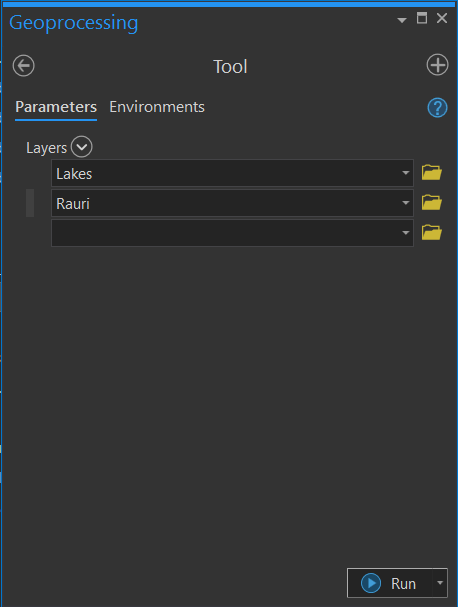Select the Parameters tab
Screen dimensions: 458x607
coord(56,107)
